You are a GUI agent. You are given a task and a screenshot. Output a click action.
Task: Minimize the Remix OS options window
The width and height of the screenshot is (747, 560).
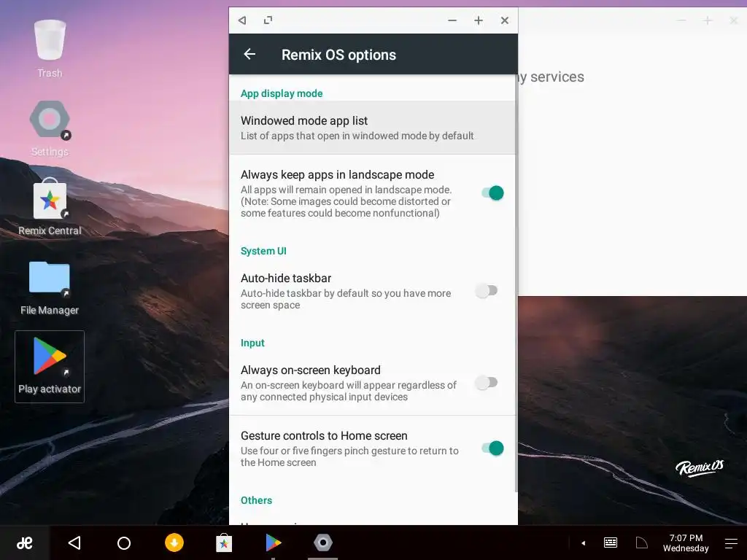click(452, 20)
